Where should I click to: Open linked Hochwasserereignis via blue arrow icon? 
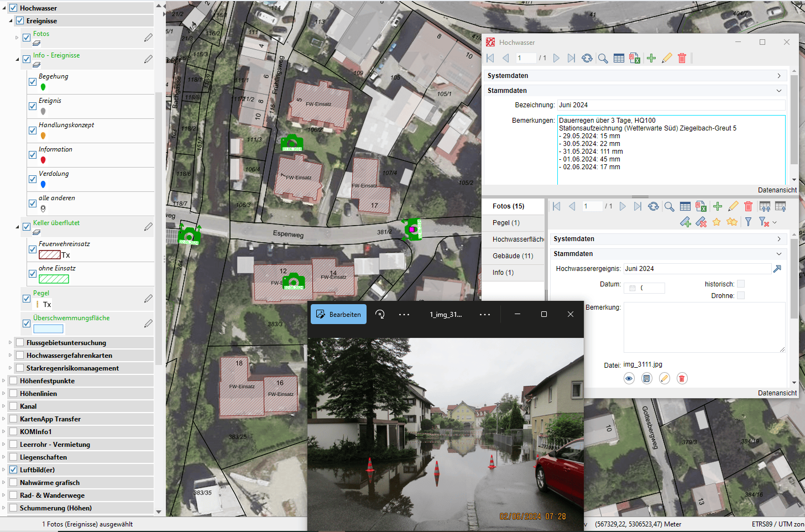tap(777, 269)
